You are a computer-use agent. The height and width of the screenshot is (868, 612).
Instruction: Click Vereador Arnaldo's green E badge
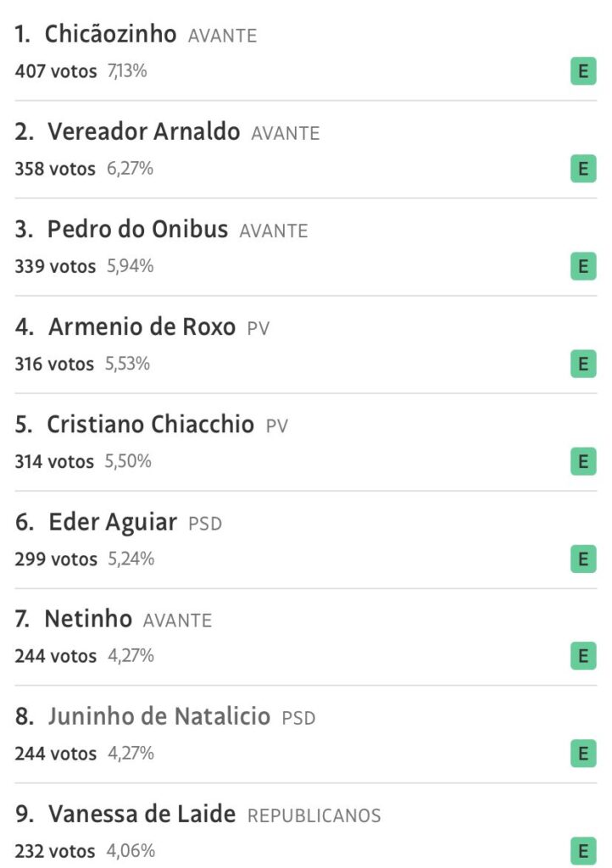[x=582, y=170]
